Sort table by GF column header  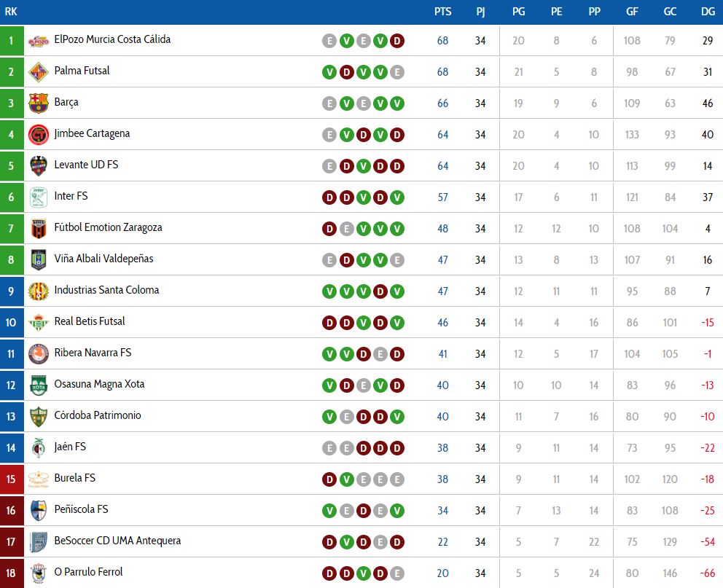pyautogui.click(x=632, y=12)
